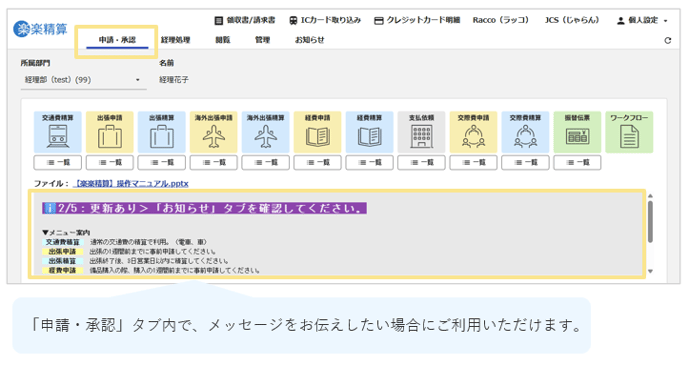Click the 出張精算 label in menu guide
Screen dimensions: 689x366
click(63, 261)
